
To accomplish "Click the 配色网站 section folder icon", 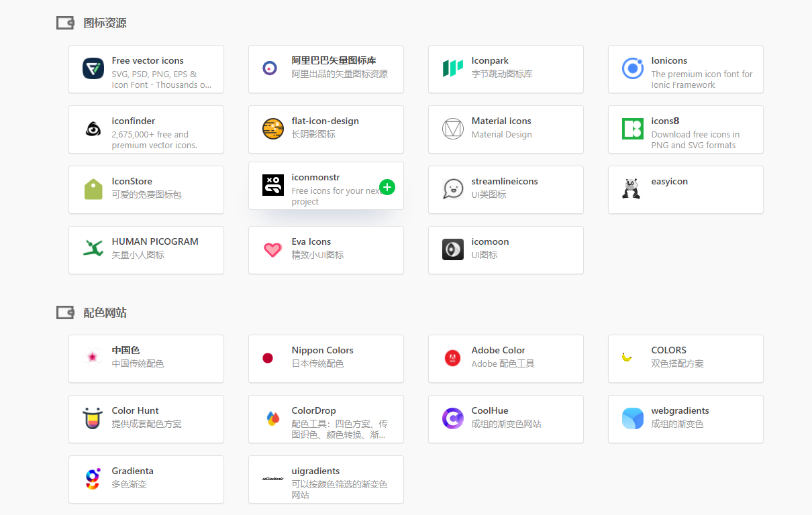I will (65, 312).
